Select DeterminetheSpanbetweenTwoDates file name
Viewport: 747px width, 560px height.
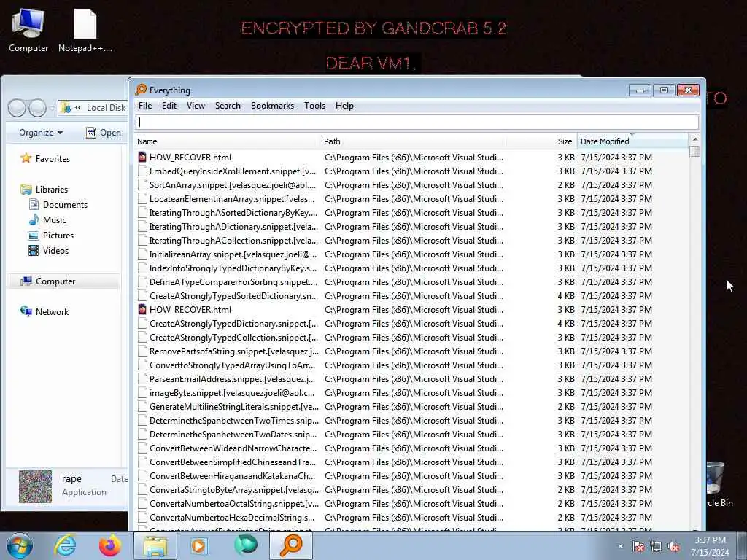click(x=233, y=435)
